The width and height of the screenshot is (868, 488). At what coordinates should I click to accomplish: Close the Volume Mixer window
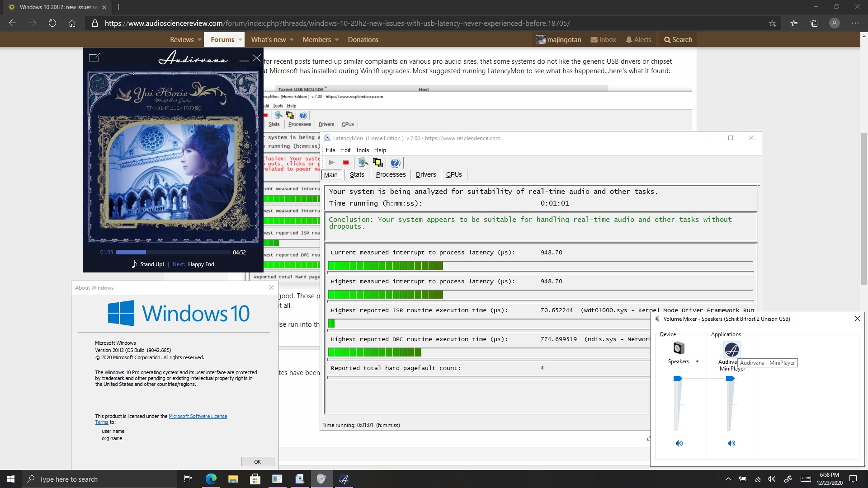pyautogui.click(x=858, y=319)
